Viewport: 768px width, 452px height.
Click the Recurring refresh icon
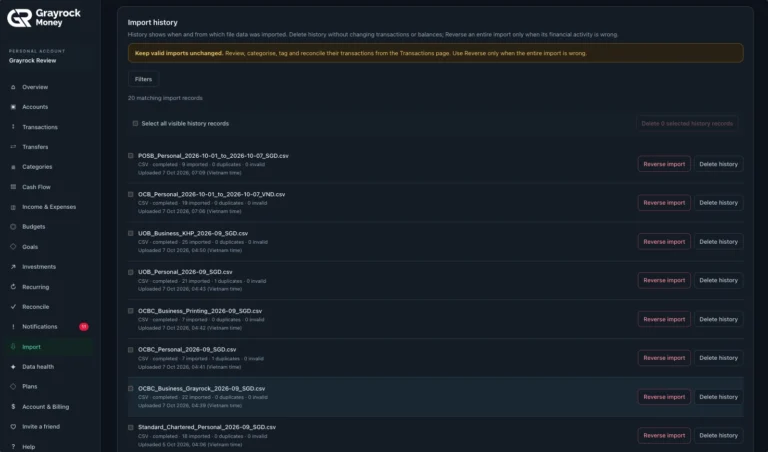[x=13, y=287]
